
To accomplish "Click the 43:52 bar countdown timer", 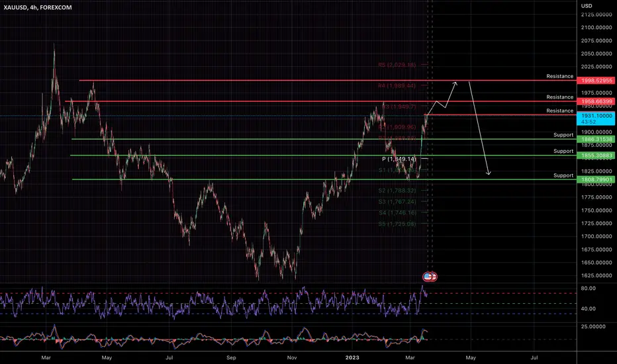I will click(x=589, y=122).
